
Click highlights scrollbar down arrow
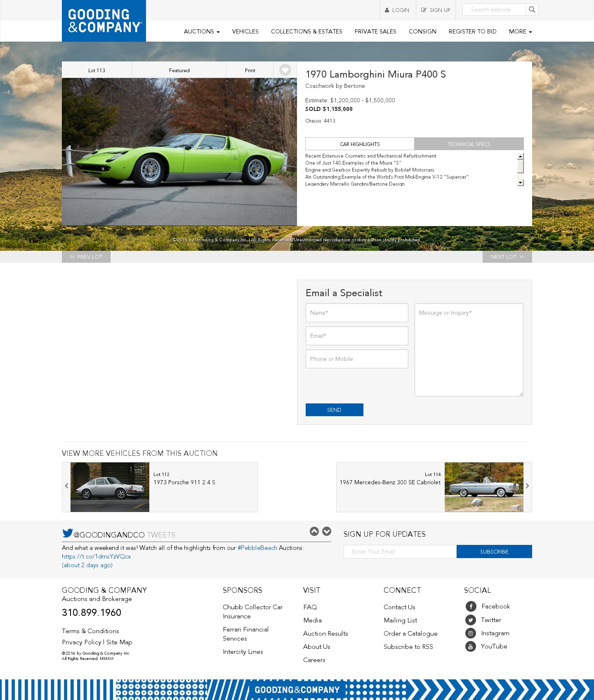tap(521, 183)
